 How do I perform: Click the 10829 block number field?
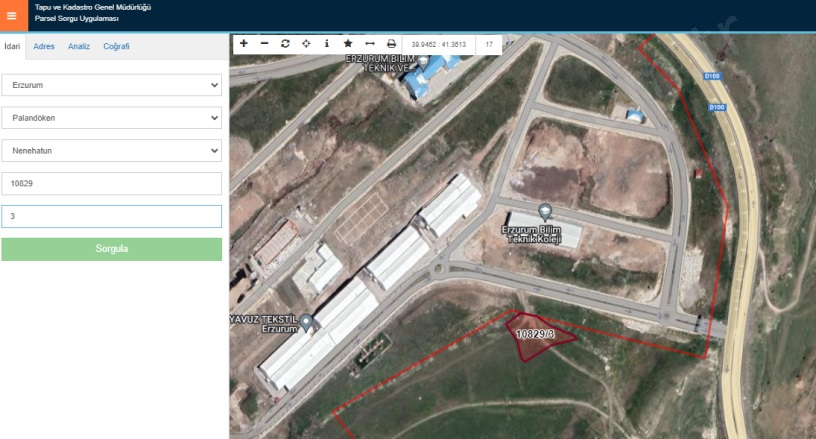click(x=111, y=184)
